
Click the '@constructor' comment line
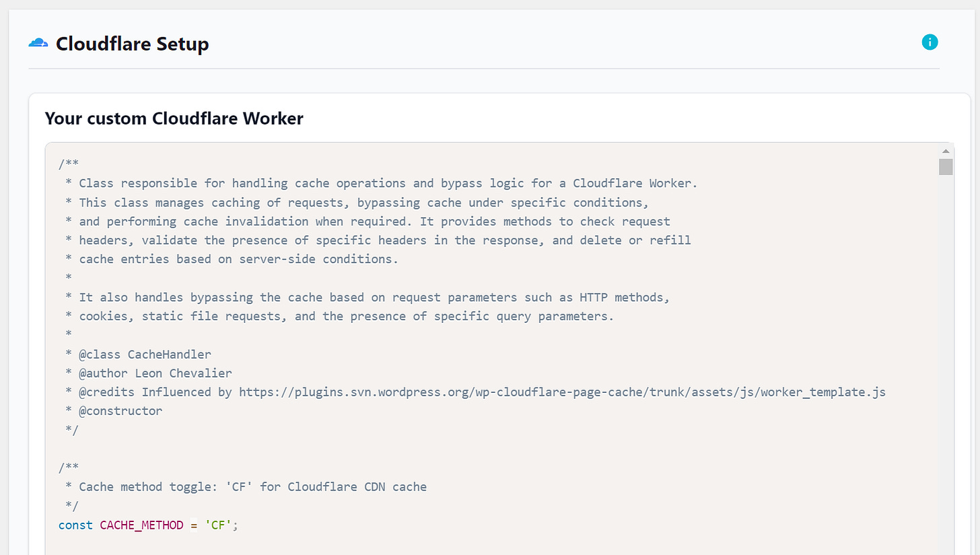coord(114,410)
